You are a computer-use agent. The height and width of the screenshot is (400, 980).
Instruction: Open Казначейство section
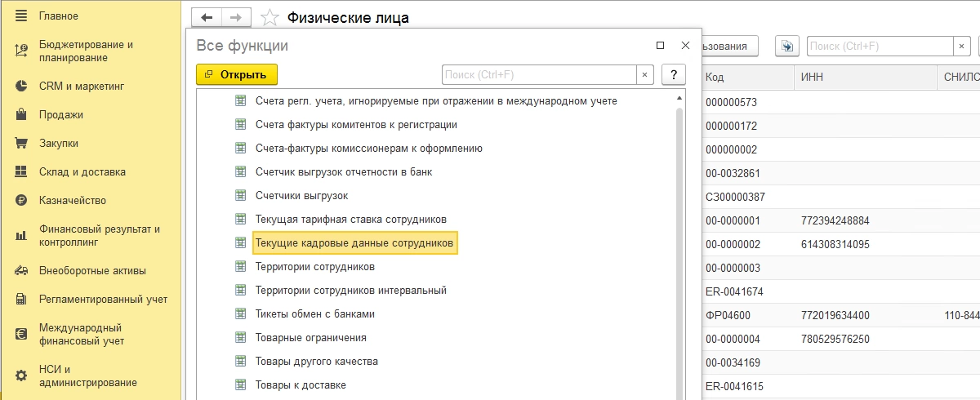tap(72, 201)
